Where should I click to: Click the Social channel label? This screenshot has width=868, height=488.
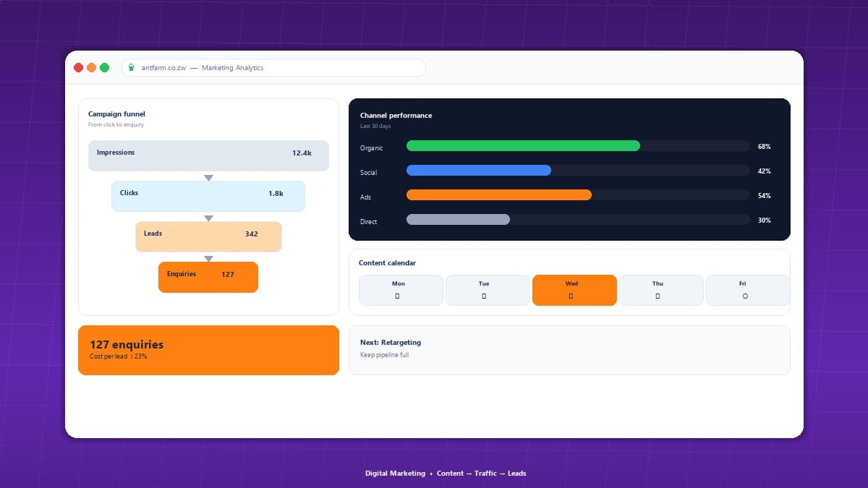point(368,173)
